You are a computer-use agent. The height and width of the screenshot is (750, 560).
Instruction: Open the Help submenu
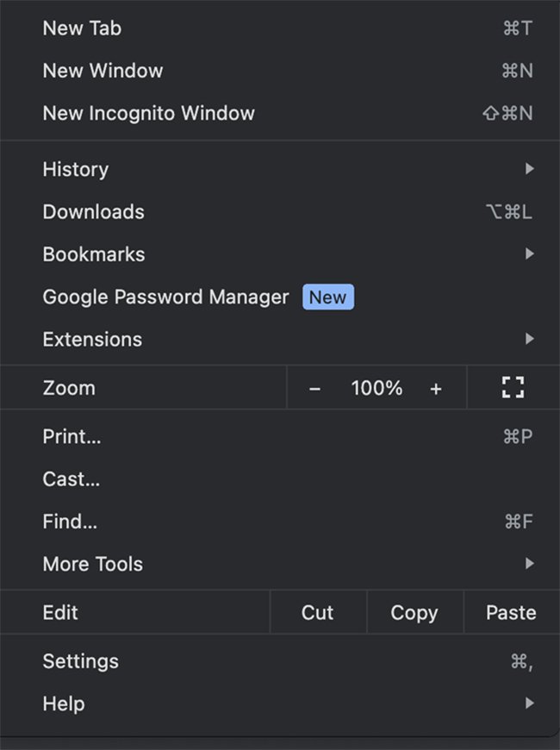(64, 703)
